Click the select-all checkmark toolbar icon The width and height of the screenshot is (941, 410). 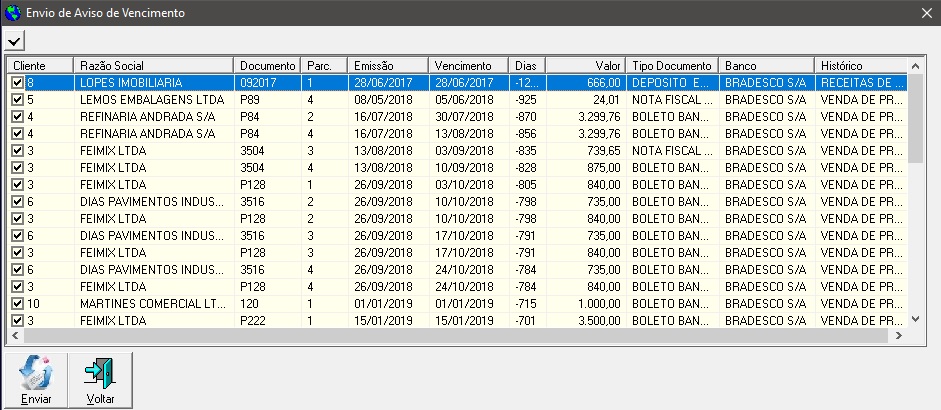click(x=15, y=40)
